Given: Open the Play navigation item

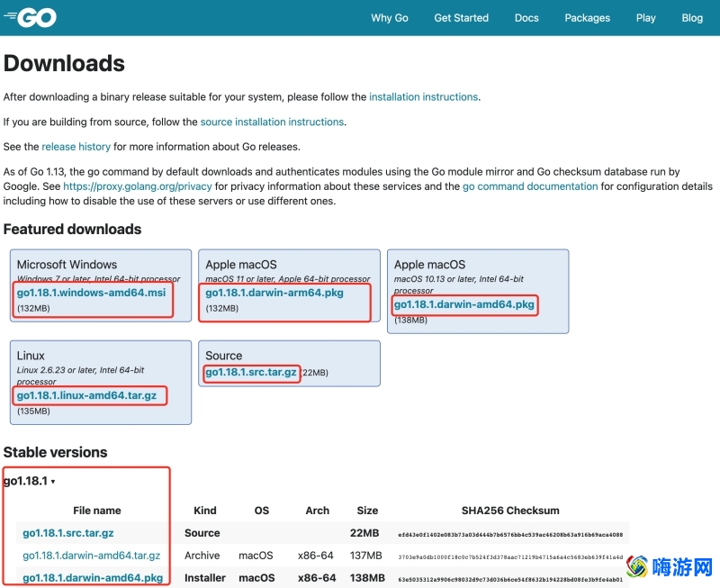Looking at the screenshot, I should pos(645,18).
